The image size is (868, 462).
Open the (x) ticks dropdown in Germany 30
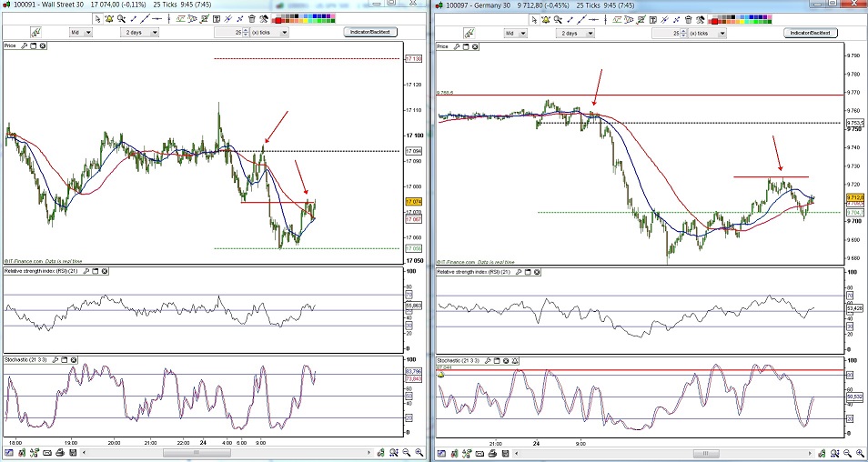[708, 34]
